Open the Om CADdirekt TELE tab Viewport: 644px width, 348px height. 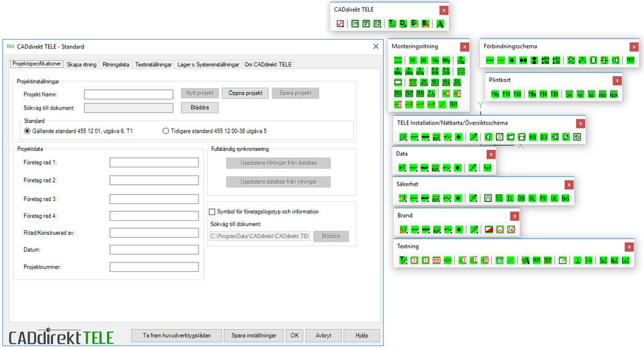tap(268, 65)
